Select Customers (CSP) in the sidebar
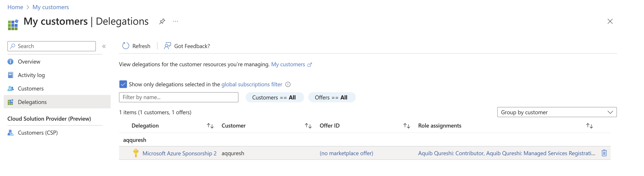This screenshot has width=644, height=176. (38, 133)
